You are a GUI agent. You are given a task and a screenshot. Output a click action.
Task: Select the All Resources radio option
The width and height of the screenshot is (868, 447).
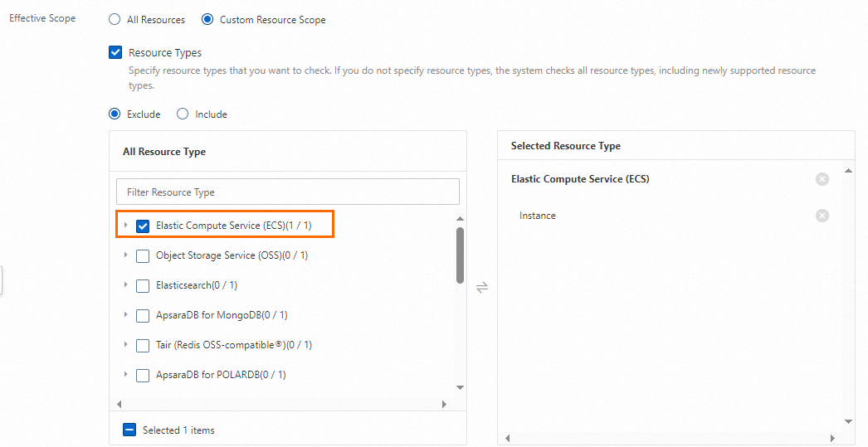tap(115, 20)
